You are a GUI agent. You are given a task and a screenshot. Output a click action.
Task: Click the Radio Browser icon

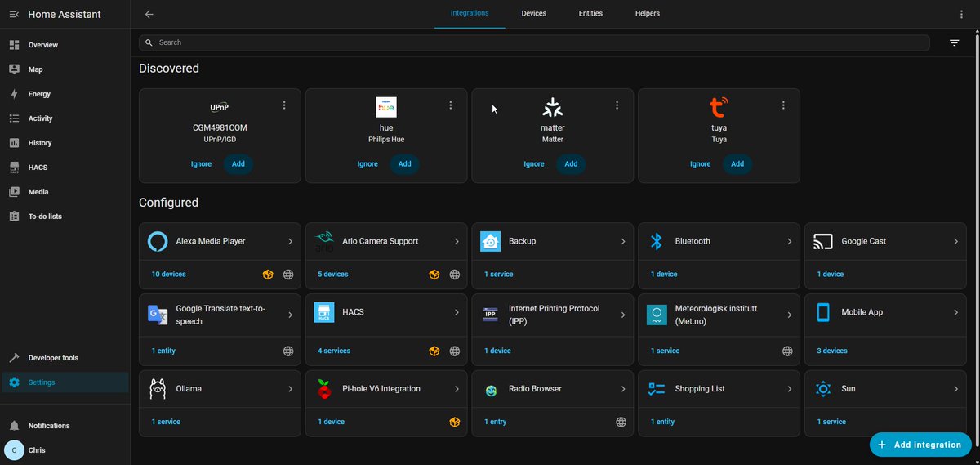(x=491, y=391)
